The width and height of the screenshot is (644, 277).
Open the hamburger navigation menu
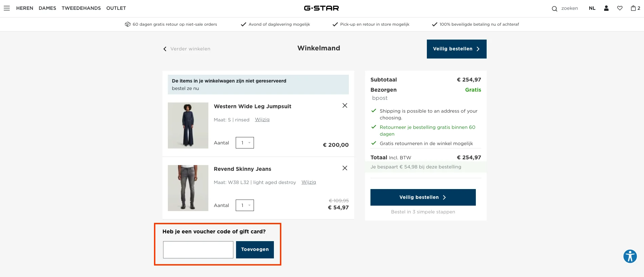coord(7,8)
